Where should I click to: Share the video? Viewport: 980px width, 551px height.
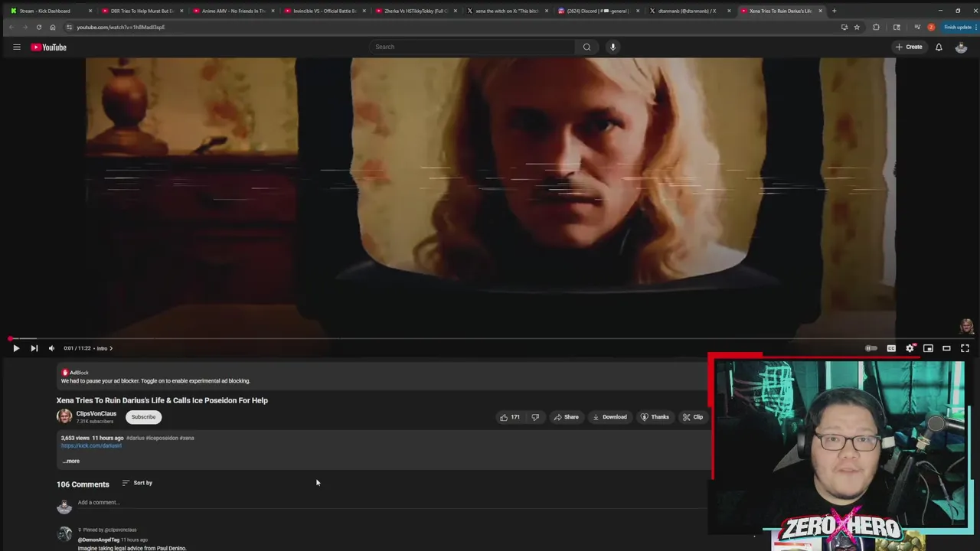pyautogui.click(x=566, y=417)
